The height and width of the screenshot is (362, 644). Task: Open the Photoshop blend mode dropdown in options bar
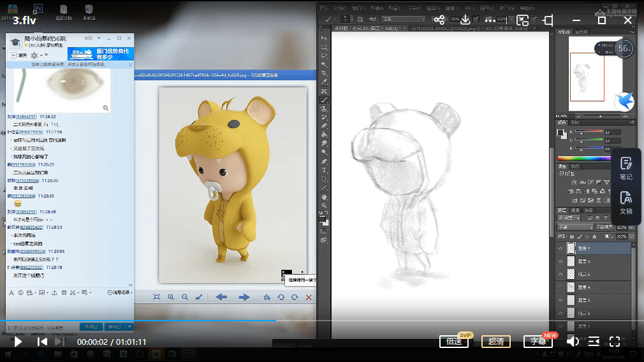tap(404, 19)
